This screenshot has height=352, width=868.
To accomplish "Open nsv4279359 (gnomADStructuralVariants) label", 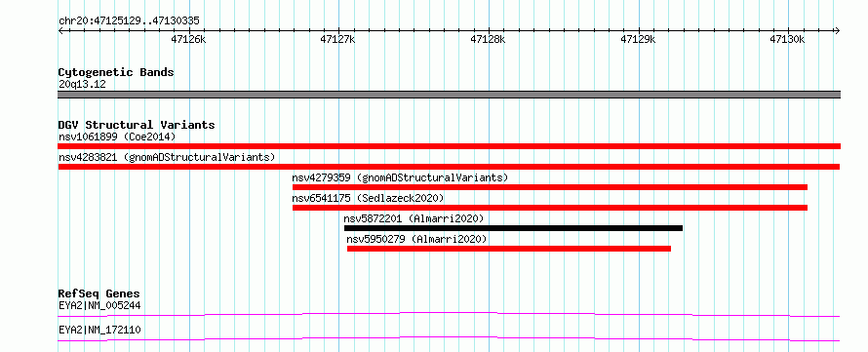I will [400, 177].
